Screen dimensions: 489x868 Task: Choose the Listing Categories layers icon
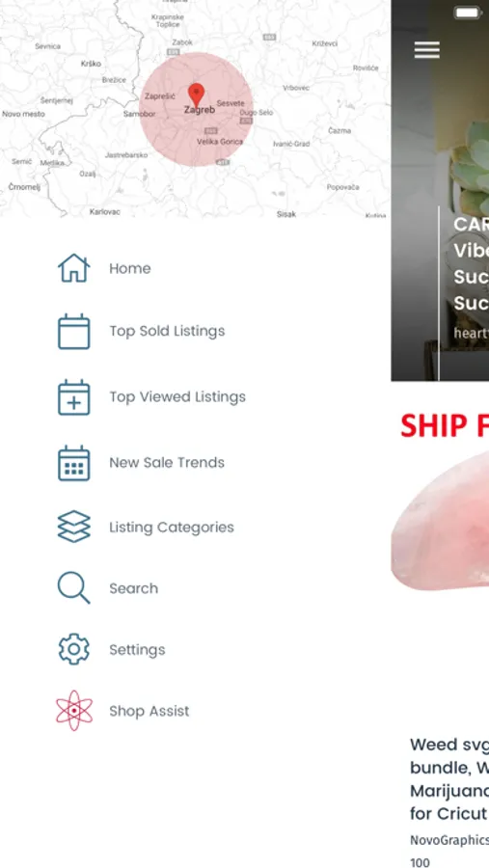(x=74, y=527)
